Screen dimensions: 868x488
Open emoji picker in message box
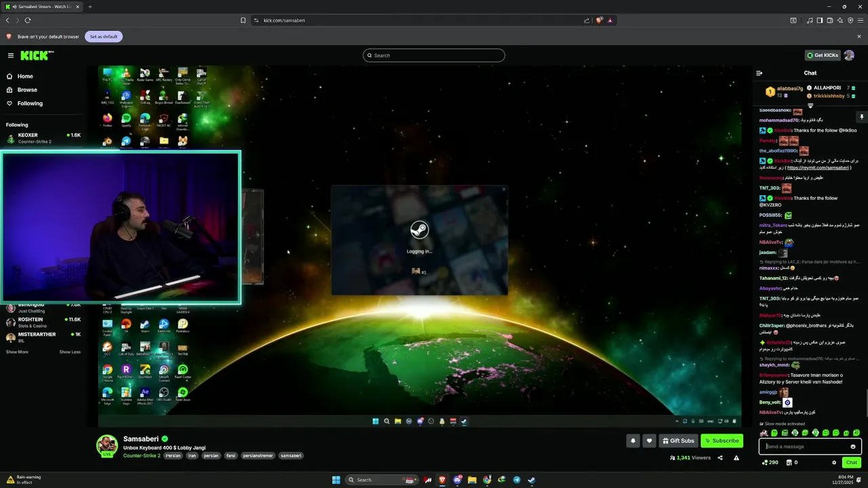coord(853,447)
